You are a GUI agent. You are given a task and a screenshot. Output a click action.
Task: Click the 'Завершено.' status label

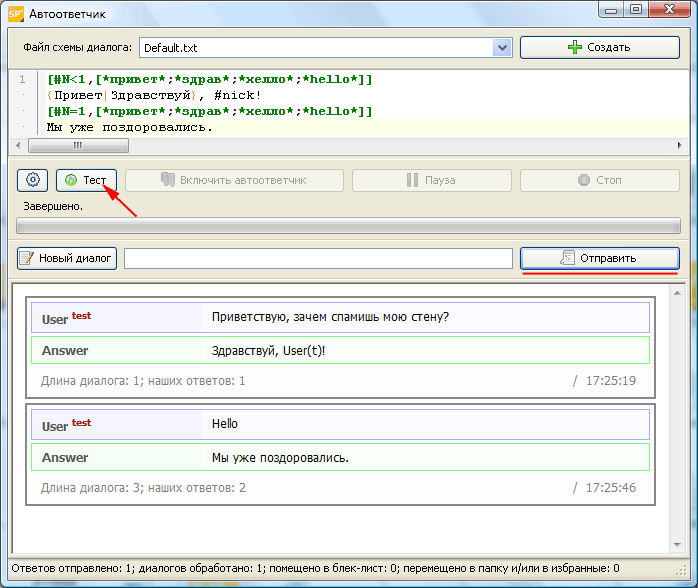click(53, 207)
